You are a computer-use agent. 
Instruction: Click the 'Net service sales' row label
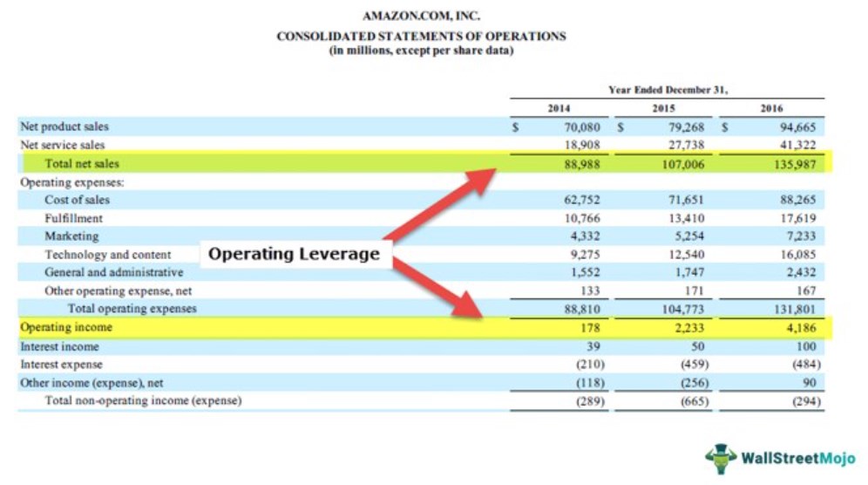point(62,145)
